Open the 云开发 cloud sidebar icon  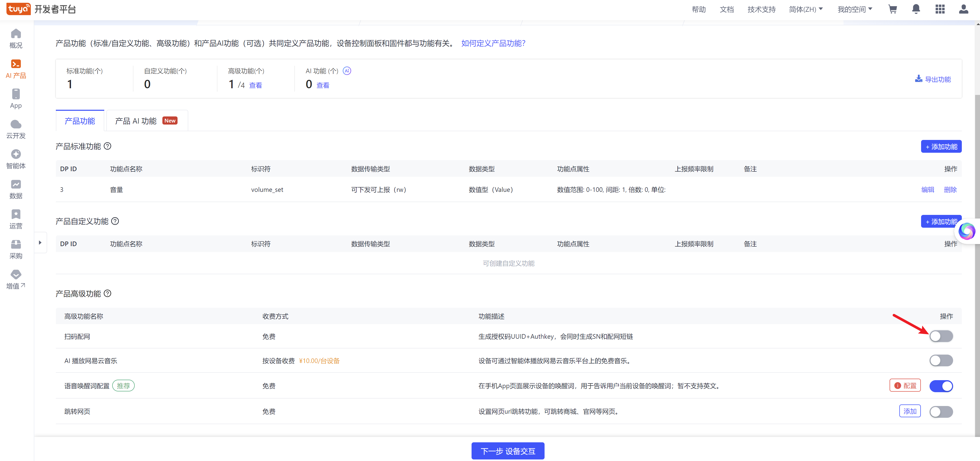(16, 129)
